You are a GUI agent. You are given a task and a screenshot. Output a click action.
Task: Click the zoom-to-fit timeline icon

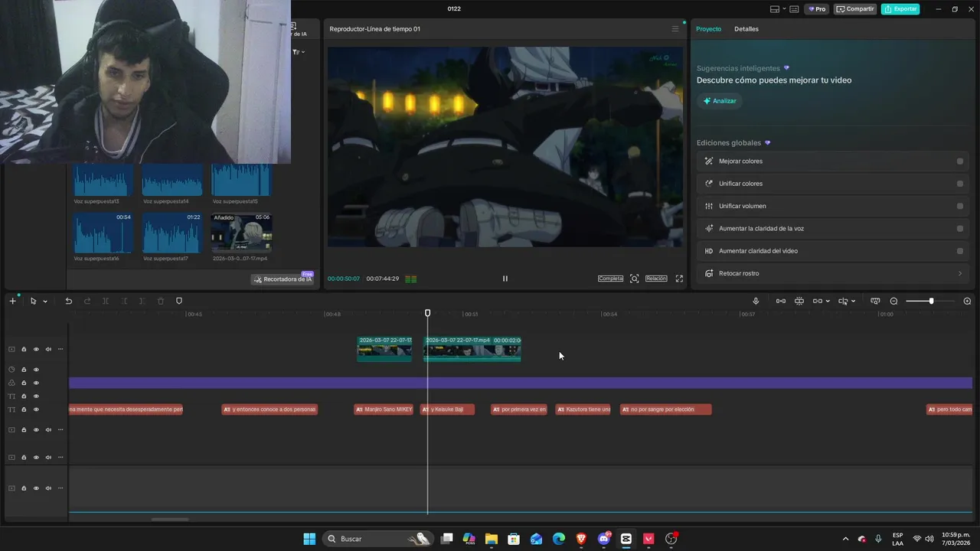point(875,301)
